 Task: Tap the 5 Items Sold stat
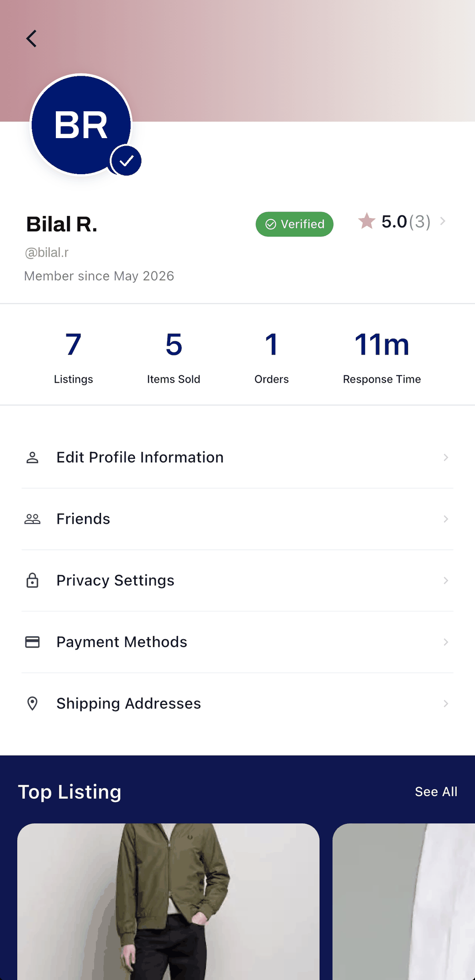coord(174,358)
